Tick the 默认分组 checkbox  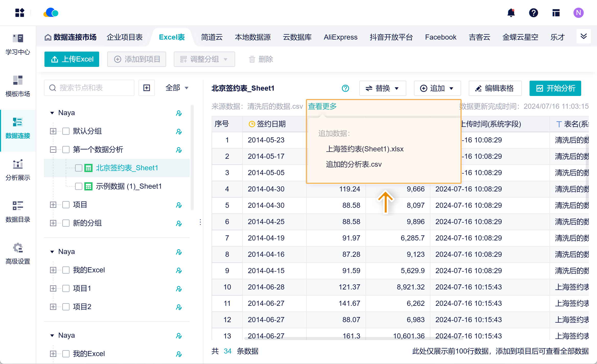[66, 131]
